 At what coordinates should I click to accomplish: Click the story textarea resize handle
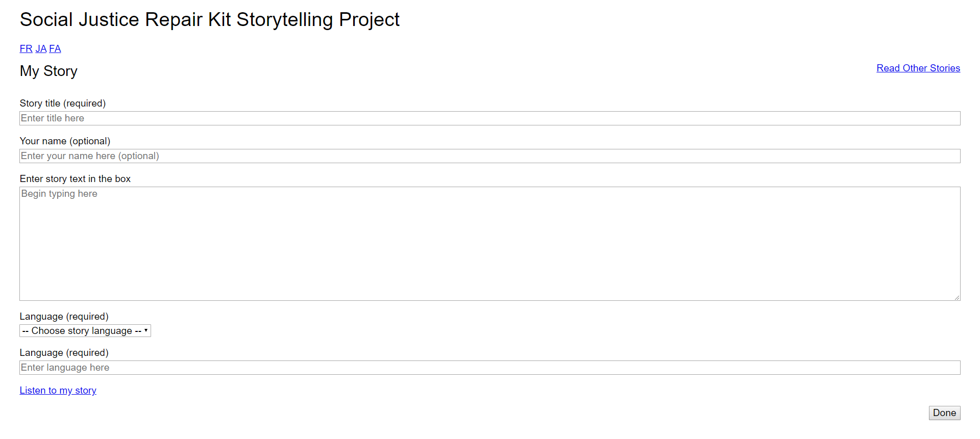tap(958, 297)
